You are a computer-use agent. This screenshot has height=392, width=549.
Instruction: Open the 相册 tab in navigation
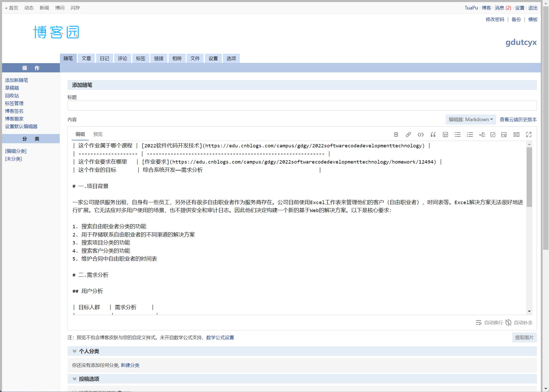point(177,59)
